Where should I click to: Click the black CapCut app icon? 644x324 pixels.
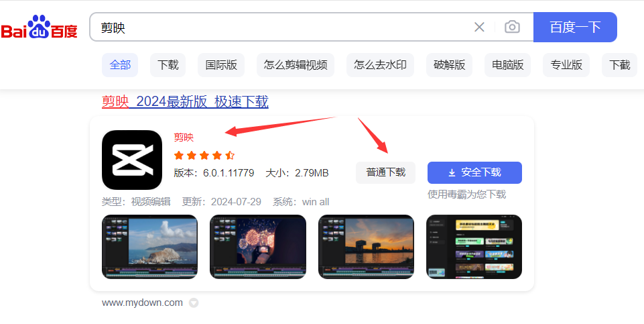[x=132, y=160]
